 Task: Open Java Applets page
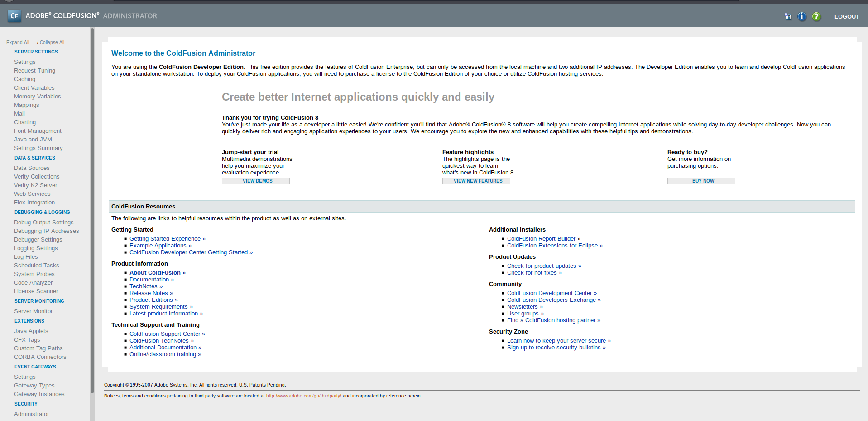(31, 331)
